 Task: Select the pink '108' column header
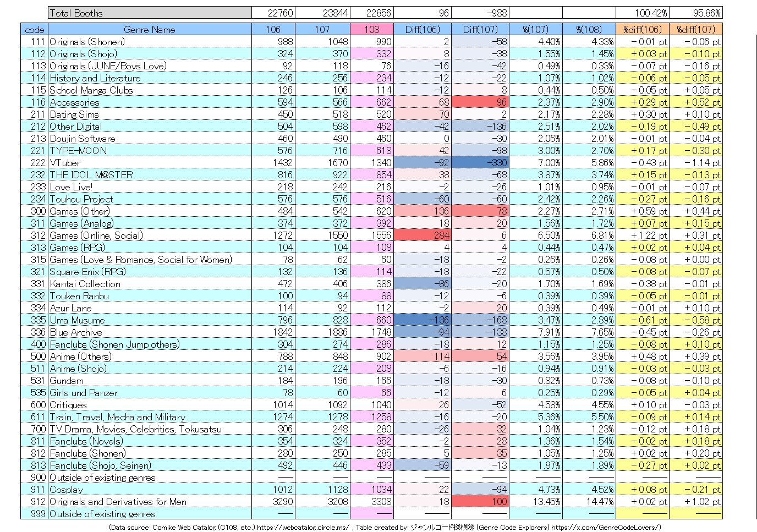(371, 30)
